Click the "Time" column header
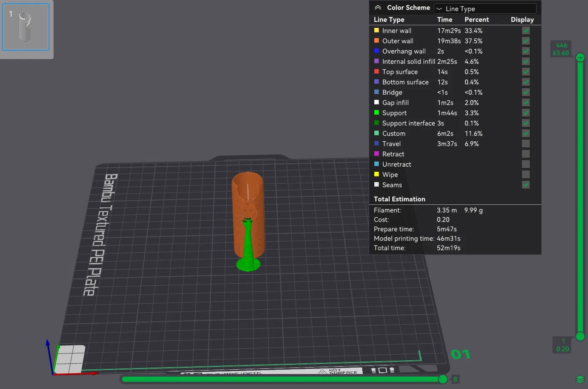 coord(445,20)
